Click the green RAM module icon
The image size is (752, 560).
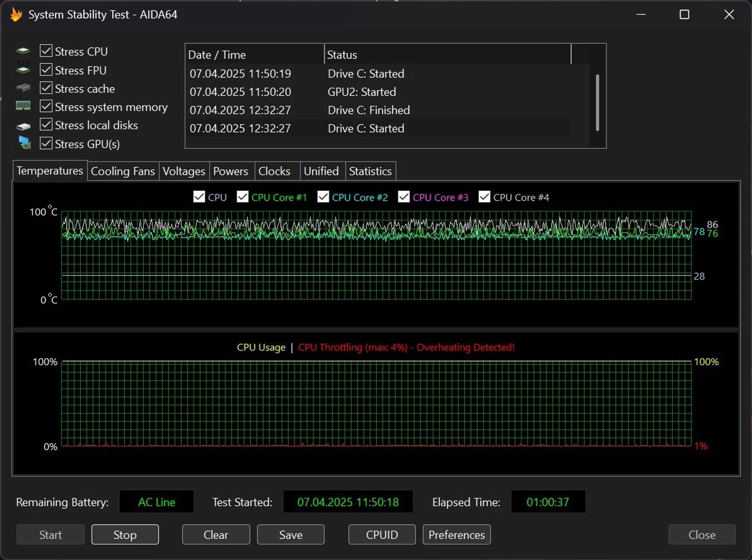[23, 106]
